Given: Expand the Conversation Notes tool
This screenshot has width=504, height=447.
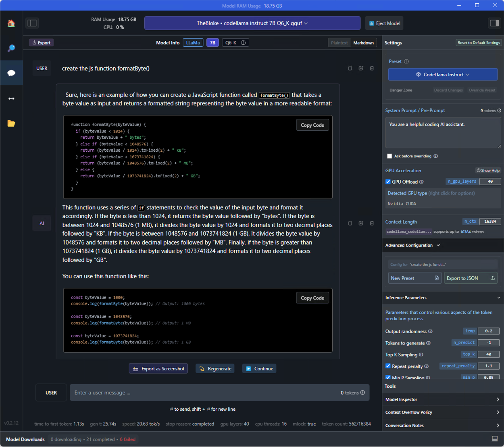Looking at the screenshot, I should tap(443, 426).
